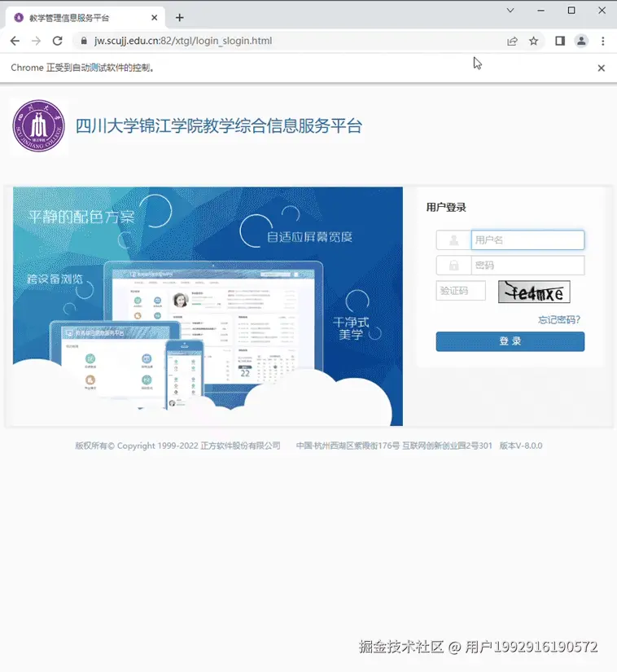Click the share page icon in address bar
Image resolution: width=617 pixels, height=672 pixels.
[512, 41]
